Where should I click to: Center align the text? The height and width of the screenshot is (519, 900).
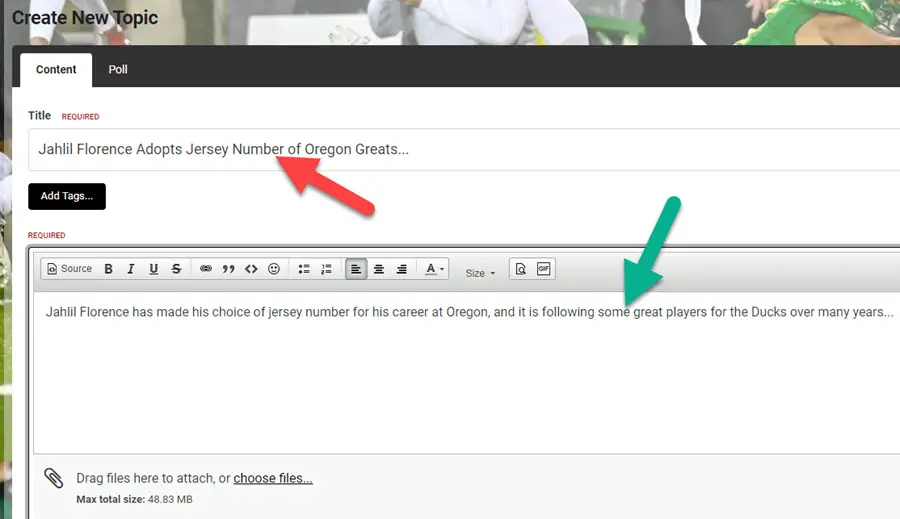click(x=379, y=269)
